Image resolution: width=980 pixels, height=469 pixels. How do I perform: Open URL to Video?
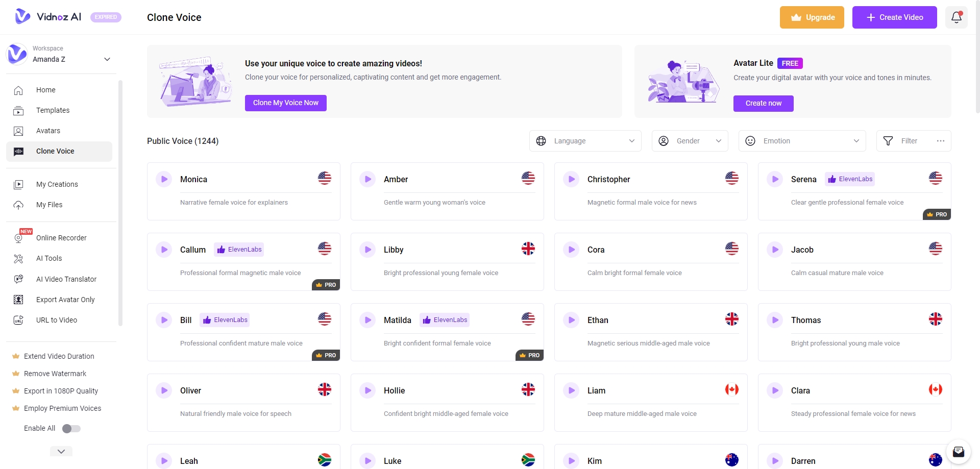59,320
